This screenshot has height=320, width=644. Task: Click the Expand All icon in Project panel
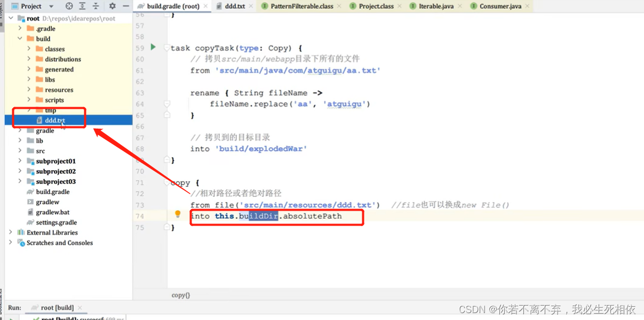pyautogui.click(x=82, y=6)
